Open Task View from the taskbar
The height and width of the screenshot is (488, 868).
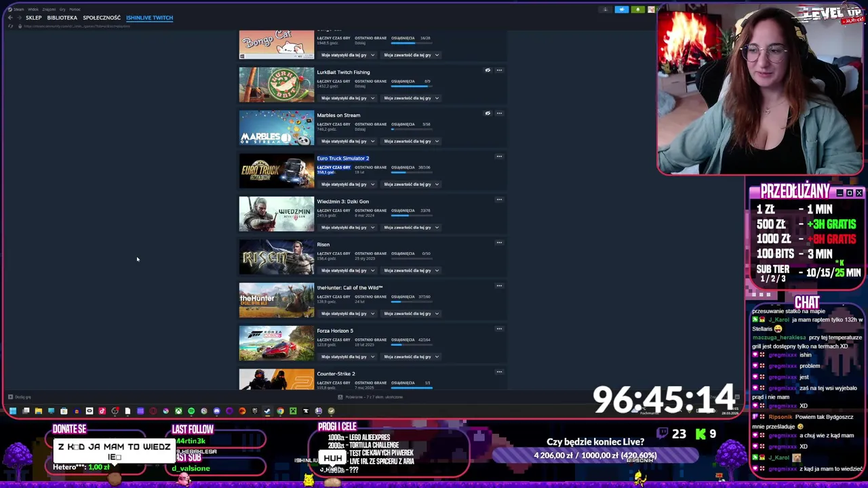(26, 411)
